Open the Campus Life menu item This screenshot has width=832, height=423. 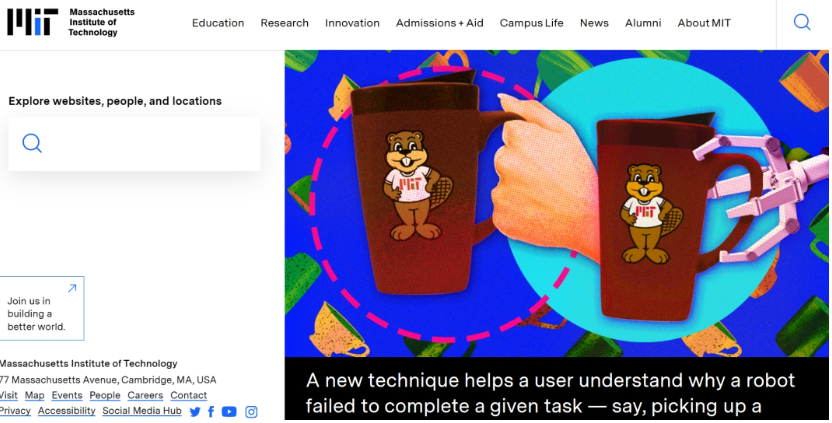[531, 23]
